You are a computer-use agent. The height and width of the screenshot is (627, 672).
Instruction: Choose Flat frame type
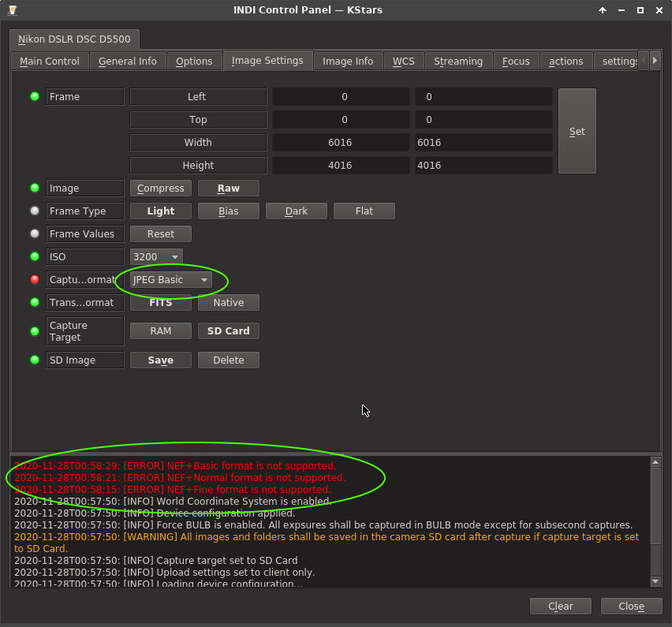364,211
